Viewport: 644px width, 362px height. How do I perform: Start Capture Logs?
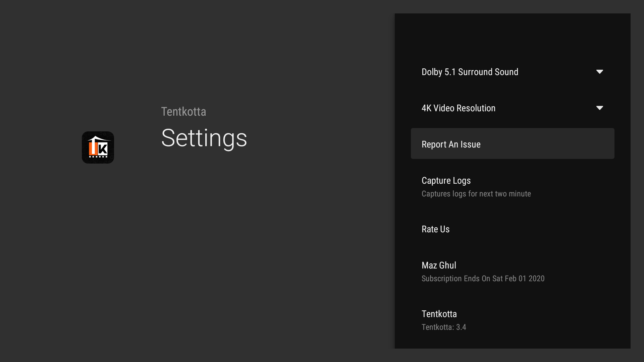point(446,181)
